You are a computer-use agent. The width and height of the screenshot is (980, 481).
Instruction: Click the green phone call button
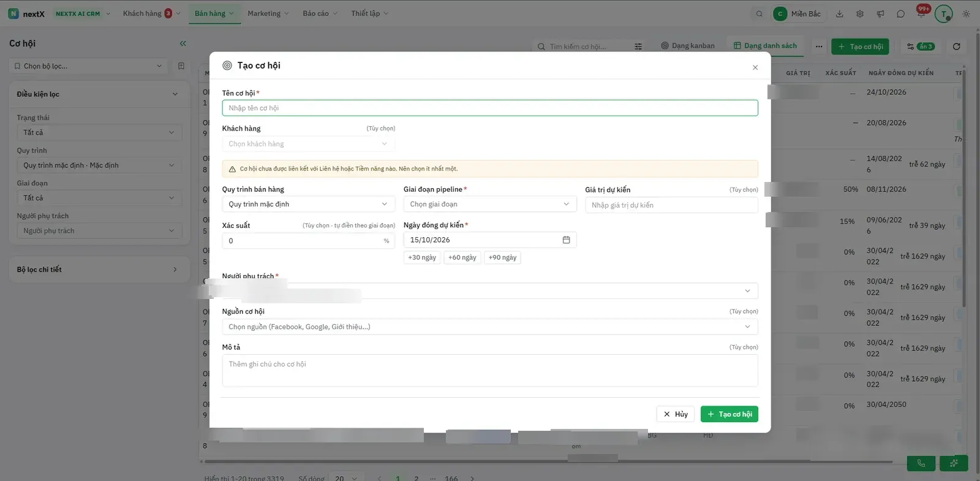pos(921,463)
